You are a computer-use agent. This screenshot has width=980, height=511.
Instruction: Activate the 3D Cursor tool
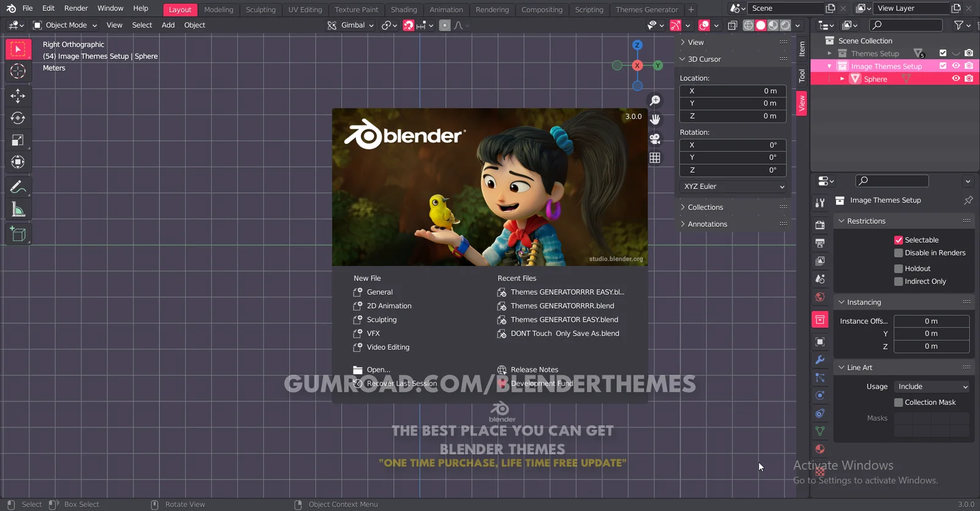pyautogui.click(x=18, y=71)
